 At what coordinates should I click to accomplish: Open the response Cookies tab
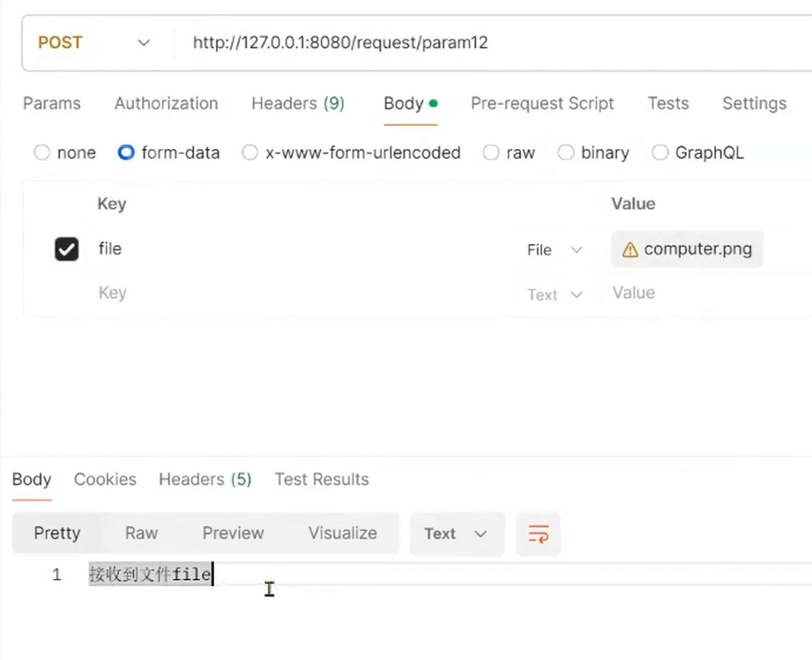point(105,479)
